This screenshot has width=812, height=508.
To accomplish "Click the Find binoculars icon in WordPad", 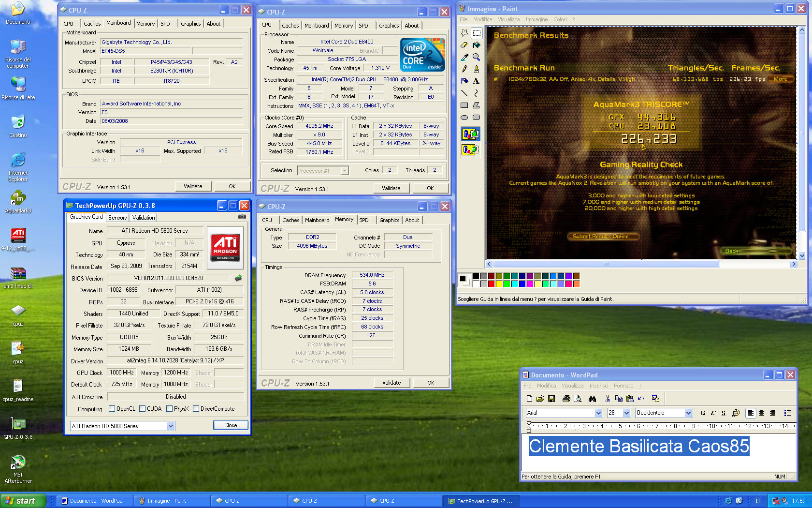I will pyautogui.click(x=592, y=399).
